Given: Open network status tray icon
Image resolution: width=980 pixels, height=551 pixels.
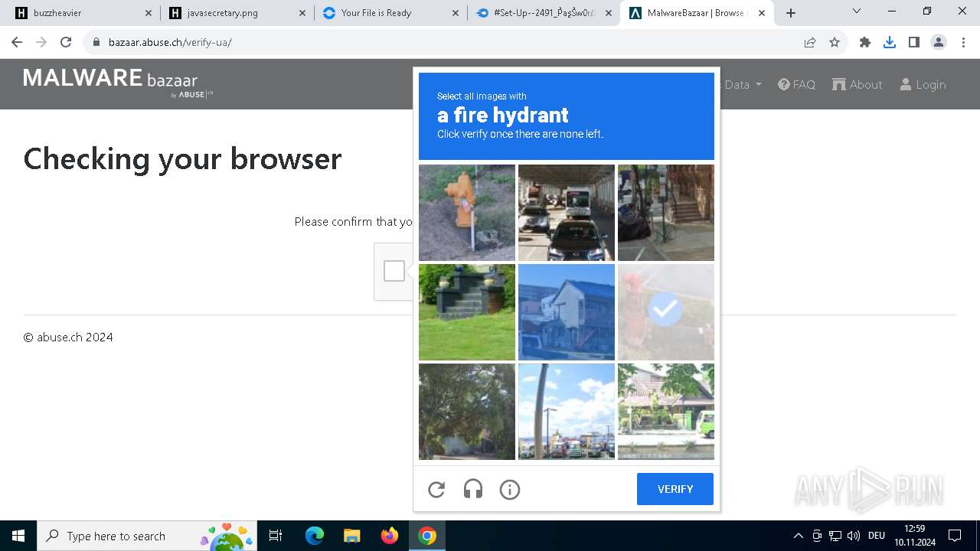Looking at the screenshot, I should pyautogui.click(x=835, y=536).
